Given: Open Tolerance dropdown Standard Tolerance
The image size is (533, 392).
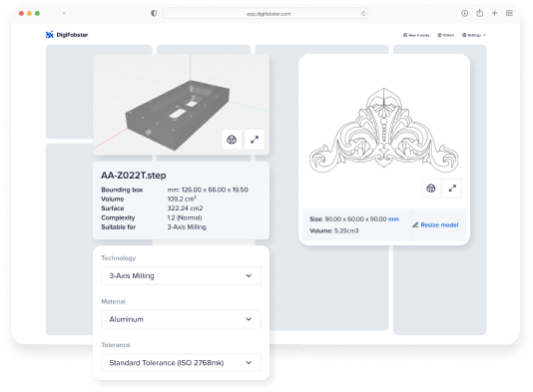Looking at the screenshot, I should 181,363.
